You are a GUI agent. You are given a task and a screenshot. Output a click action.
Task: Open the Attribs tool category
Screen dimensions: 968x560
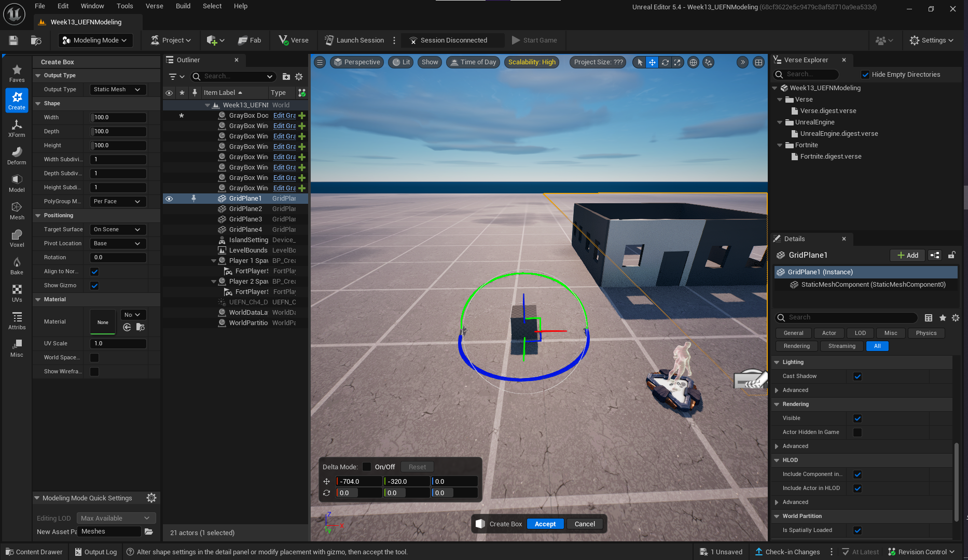(17, 320)
